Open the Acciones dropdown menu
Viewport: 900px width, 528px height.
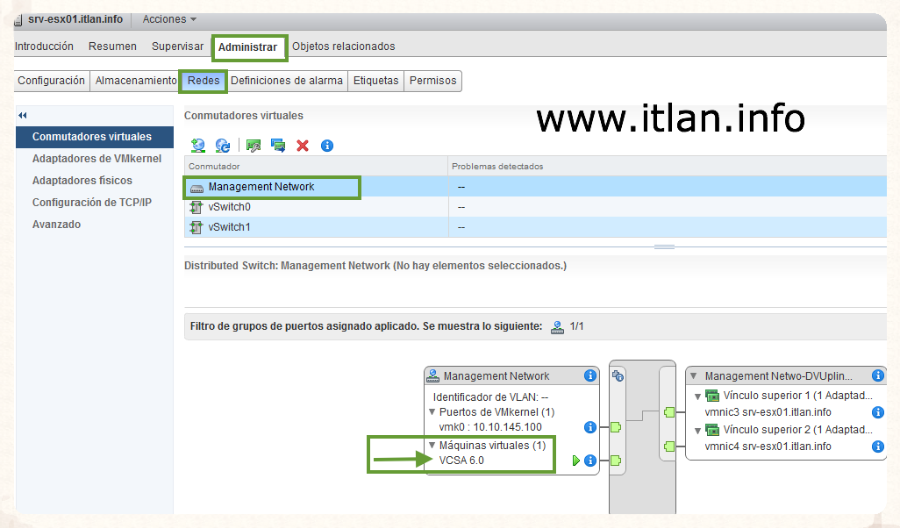[169, 19]
